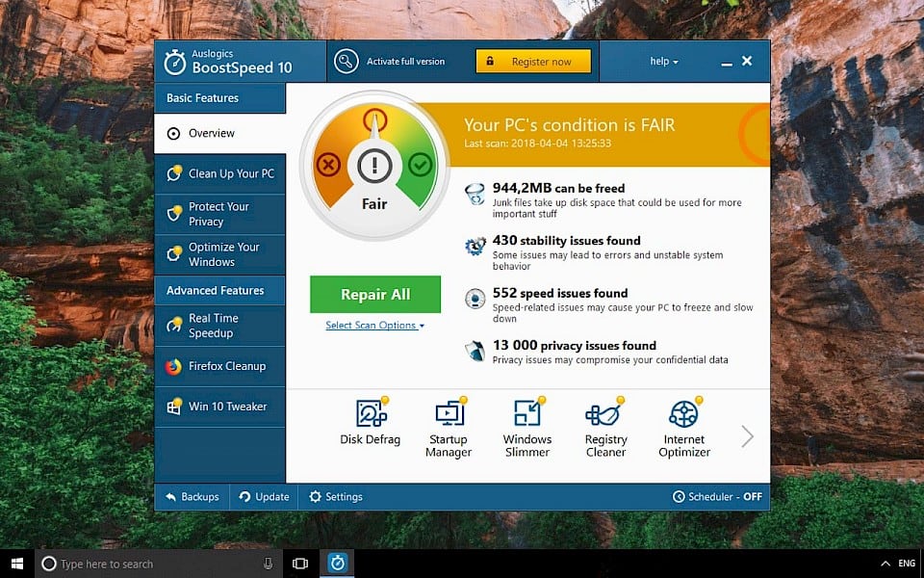Click the Windows Start button

pos(17,564)
